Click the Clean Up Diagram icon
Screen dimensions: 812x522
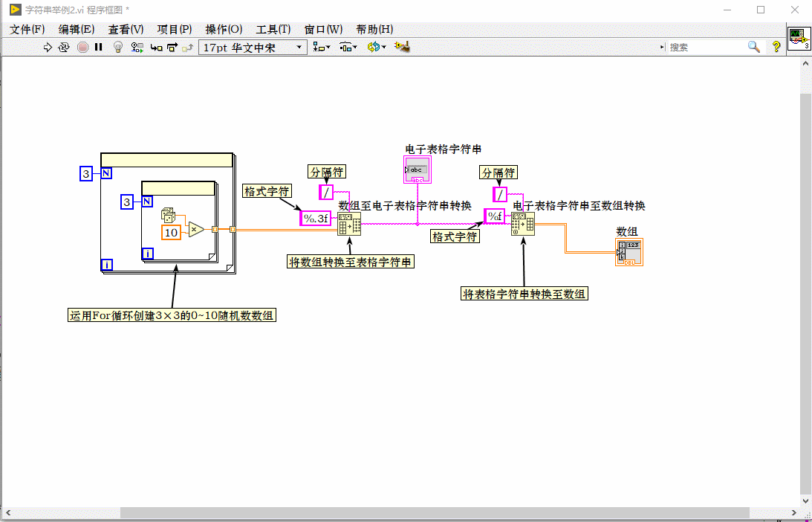[x=403, y=47]
